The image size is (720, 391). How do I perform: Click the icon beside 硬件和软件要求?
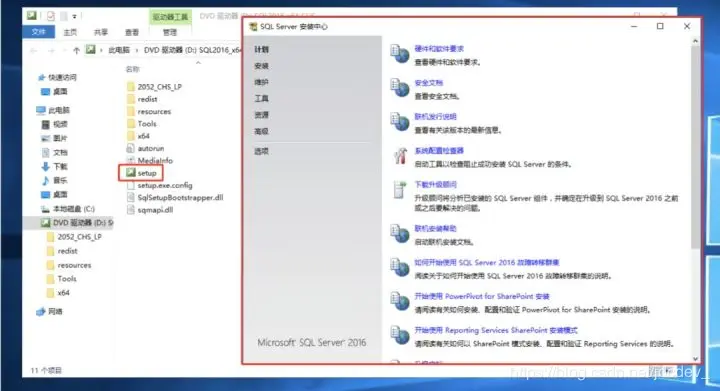click(x=399, y=54)
